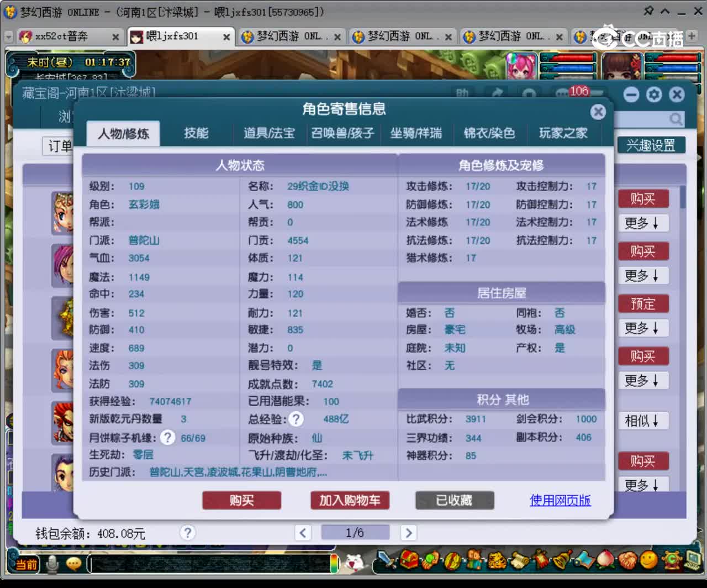
Task: Toggle the microphone voice icon
Action: point(52,564)
